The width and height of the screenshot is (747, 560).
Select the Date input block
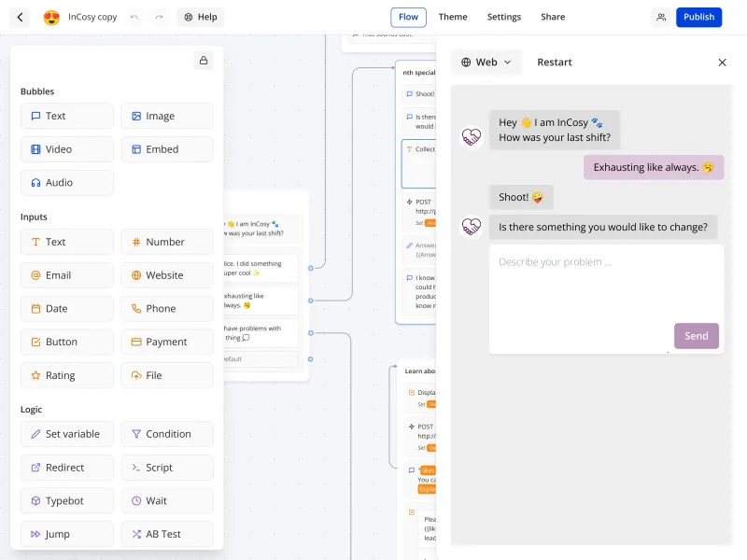(67, 309)
